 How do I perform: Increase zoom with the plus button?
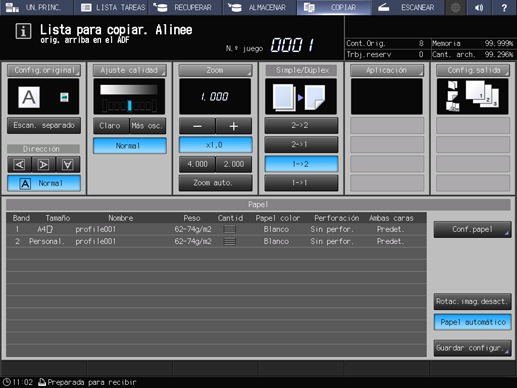234,126
